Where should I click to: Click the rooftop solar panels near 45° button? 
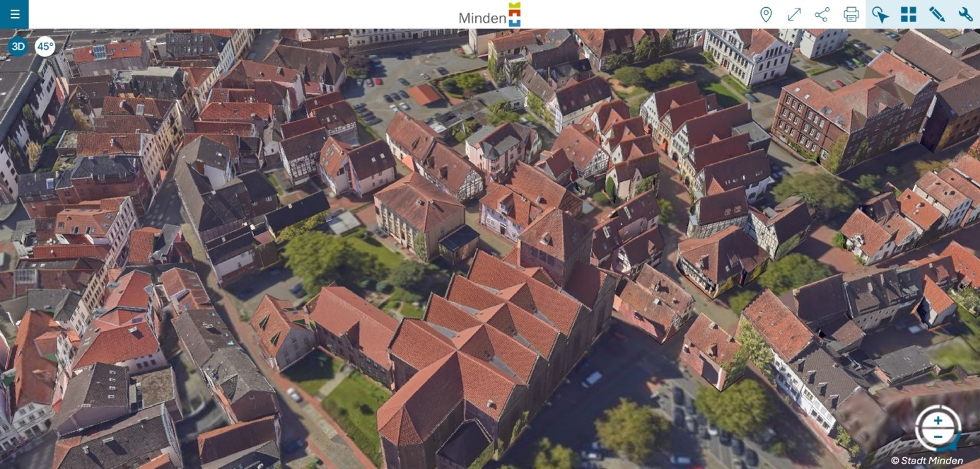coord(100,52)
